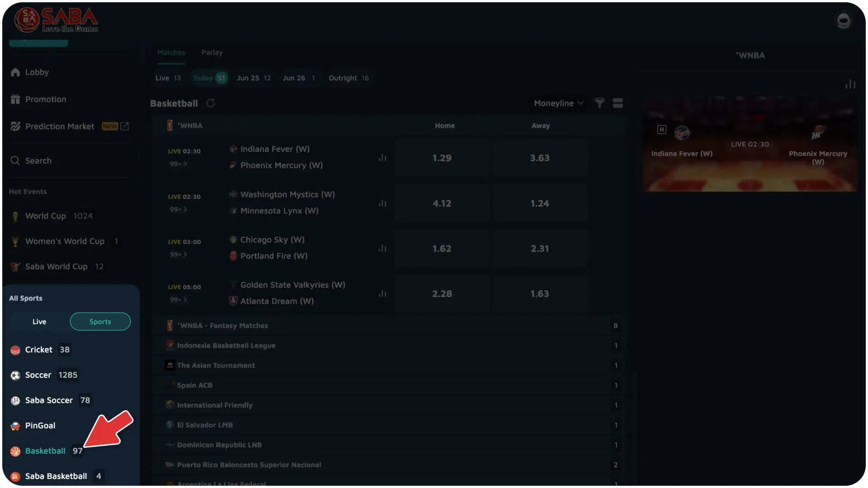The image size is (868, 488).
Task: Switch All Sports to Live
Action: (x=39, y=322)
